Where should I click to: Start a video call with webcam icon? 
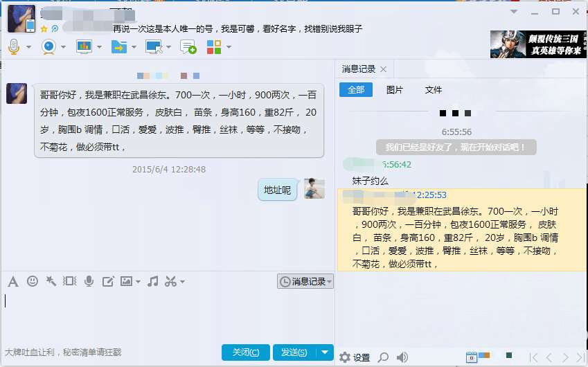(x=48, y=47)
